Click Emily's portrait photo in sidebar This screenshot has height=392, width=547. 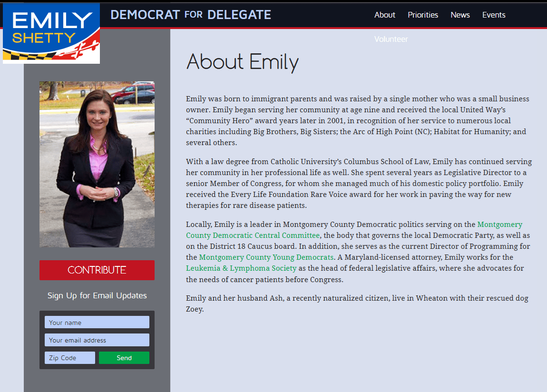point(97,164)
